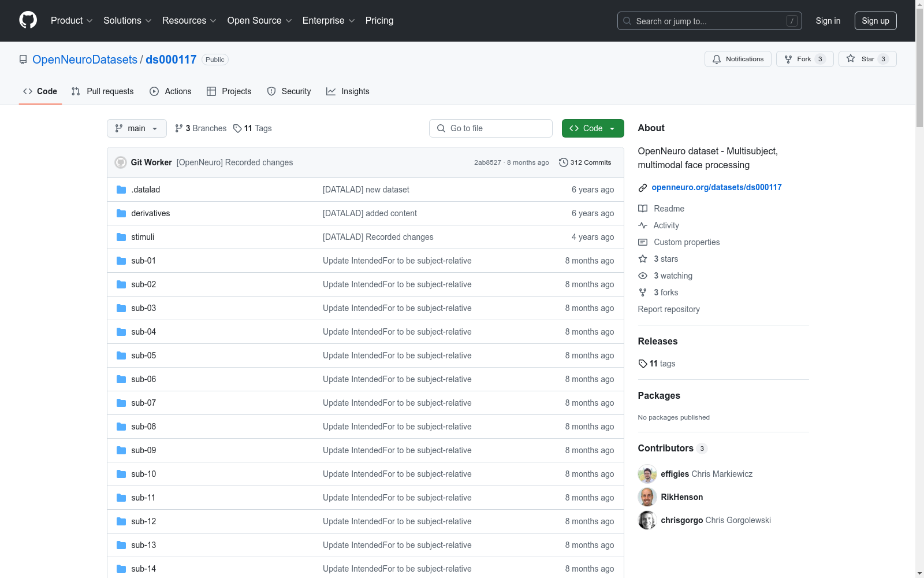Open Custom properties in About
The height and width of the screenshot is (578, 924).
coord(679,242)
